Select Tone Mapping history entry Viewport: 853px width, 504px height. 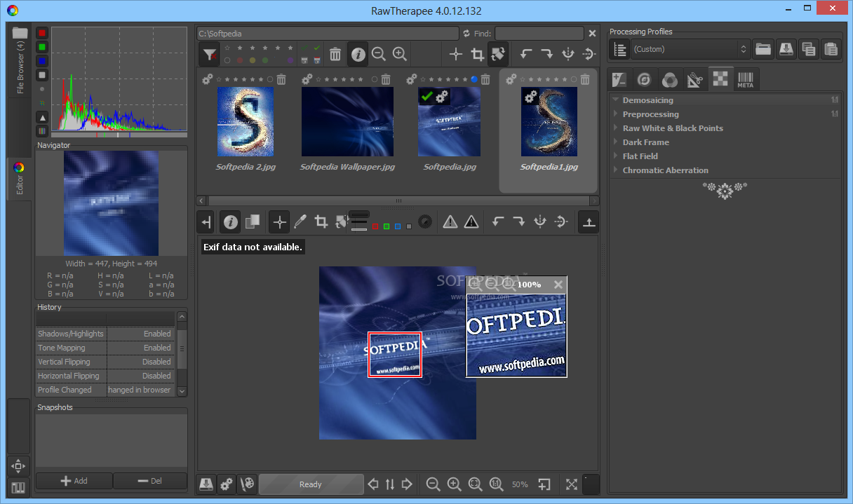coord(105,348)
